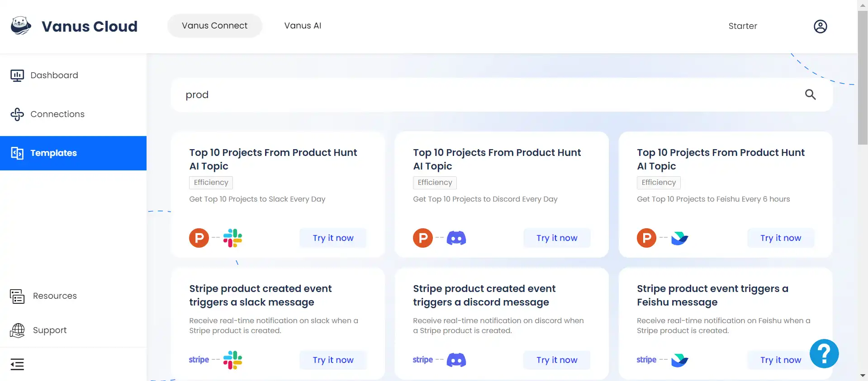
Task: Open the blue help question mark button
Action: [824, 353]
